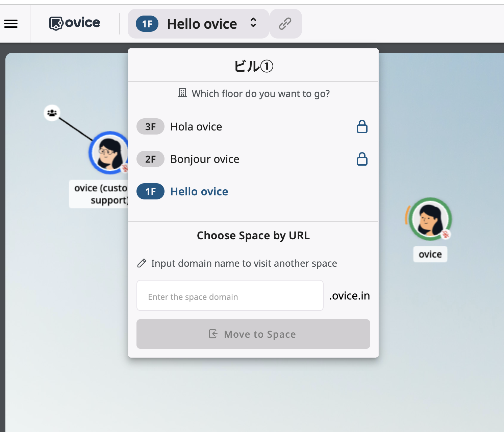Click the ovice name label under avatar

point(430,254)
